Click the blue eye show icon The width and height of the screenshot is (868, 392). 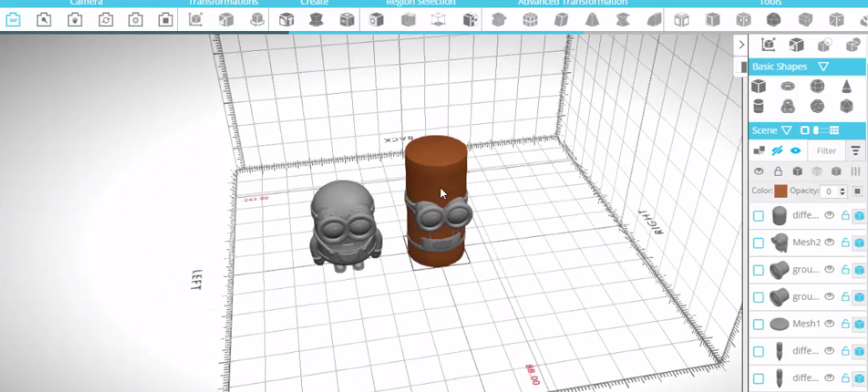[x=796, y=151]
